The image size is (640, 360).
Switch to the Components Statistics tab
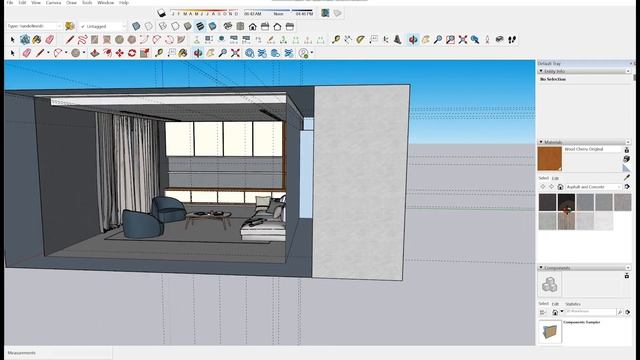pyautogui.click(x=573, y=304)
